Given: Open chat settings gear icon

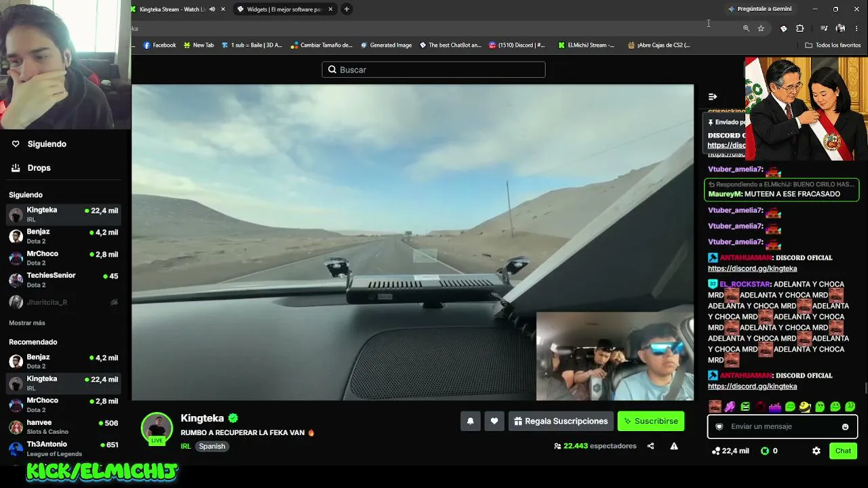Looking at the screenshot, I should click(816, 451).
